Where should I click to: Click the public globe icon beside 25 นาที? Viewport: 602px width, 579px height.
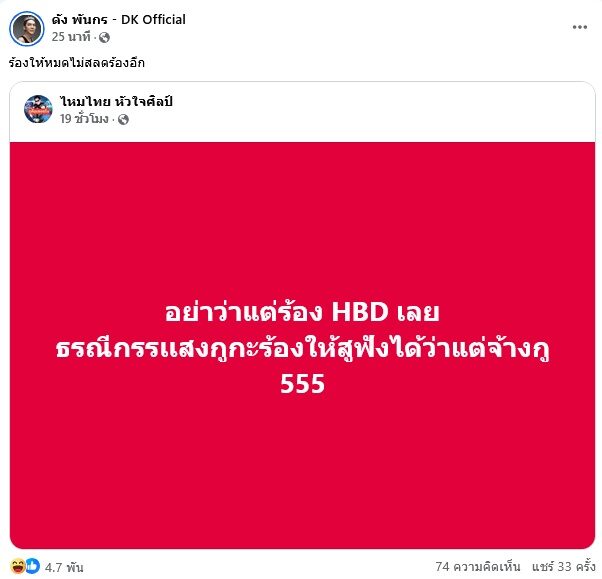(x=104, y=37)
